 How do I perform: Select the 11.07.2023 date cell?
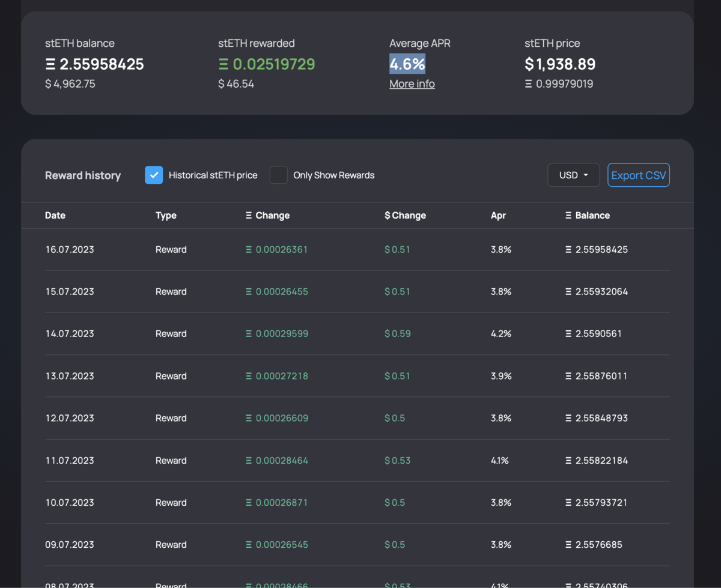[x=70, y=461]
